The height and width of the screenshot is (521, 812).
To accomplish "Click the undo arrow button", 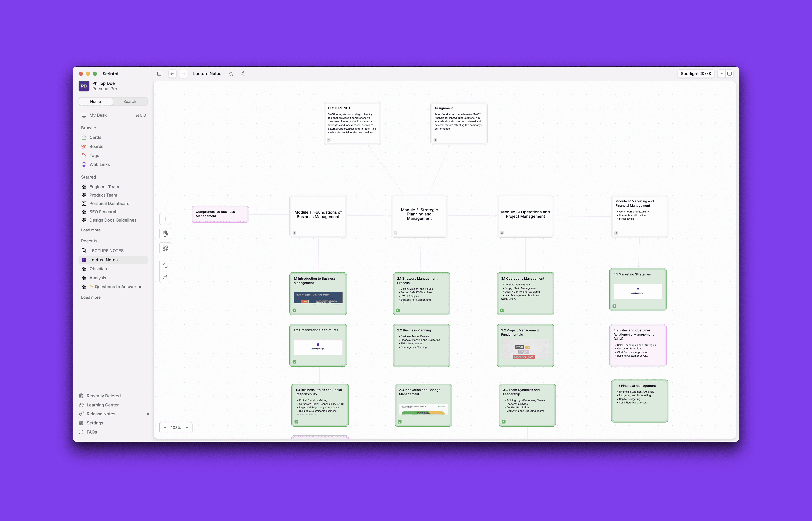I will (165, 266).
